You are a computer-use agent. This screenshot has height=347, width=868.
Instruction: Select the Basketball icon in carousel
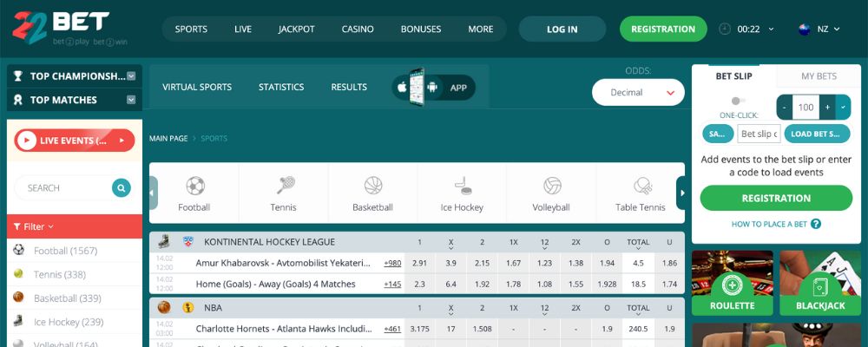373,186
